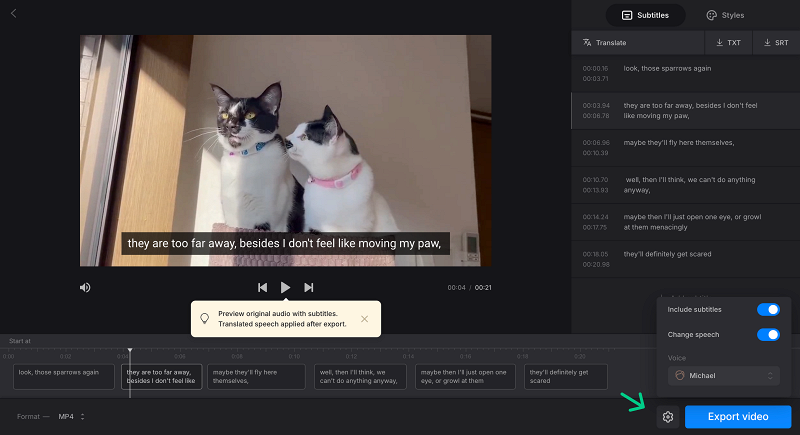Click 'maybe they'll fly here themselves' timeline clip
Viewport: 800px width, 435px height.
[256, 376]
